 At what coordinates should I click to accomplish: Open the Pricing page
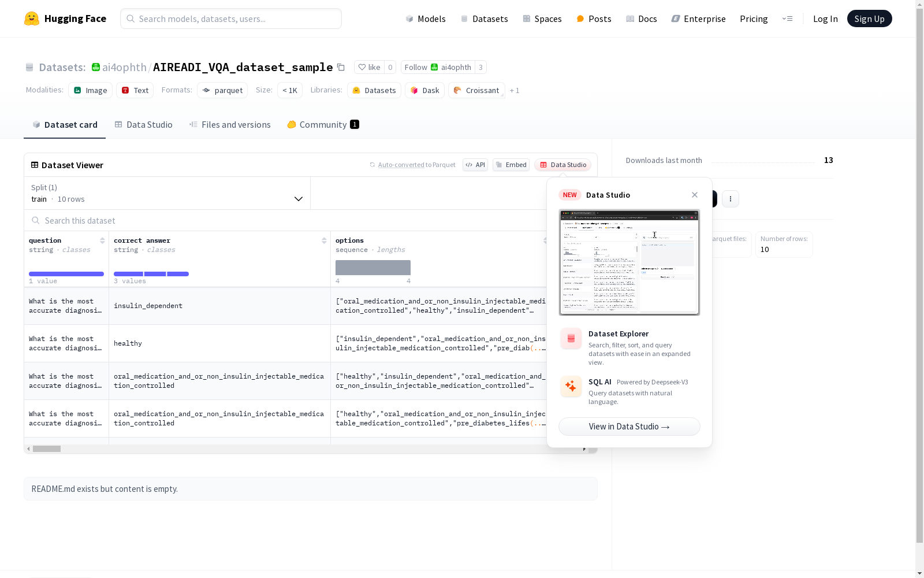pos(754,18)
